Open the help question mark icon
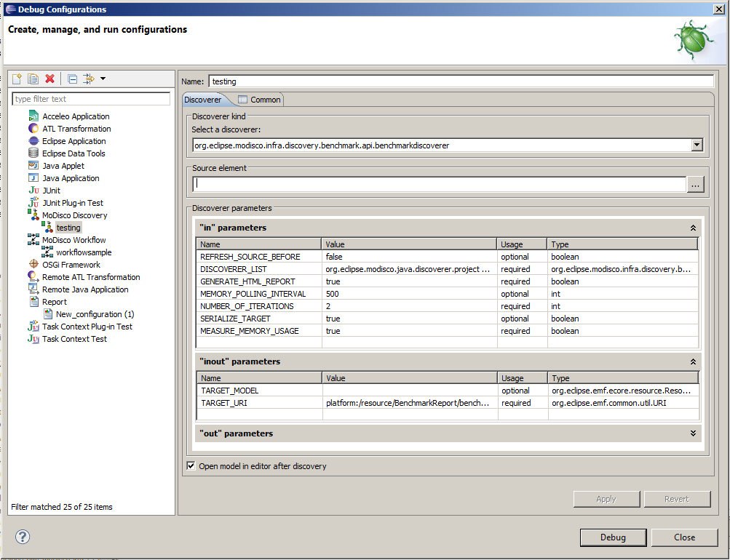Image resolution: width=730 pixels, height=560 pixels. (23, 537)
